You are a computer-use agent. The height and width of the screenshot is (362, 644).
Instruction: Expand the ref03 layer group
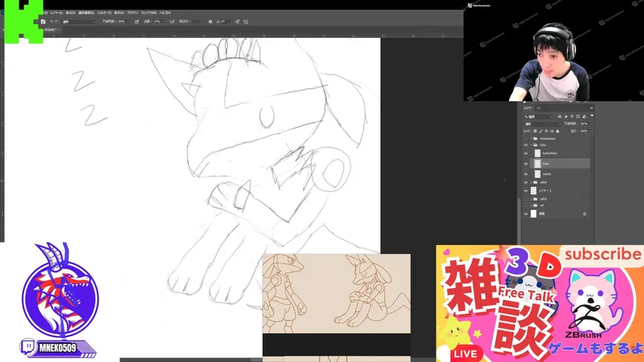click(531, 183)
